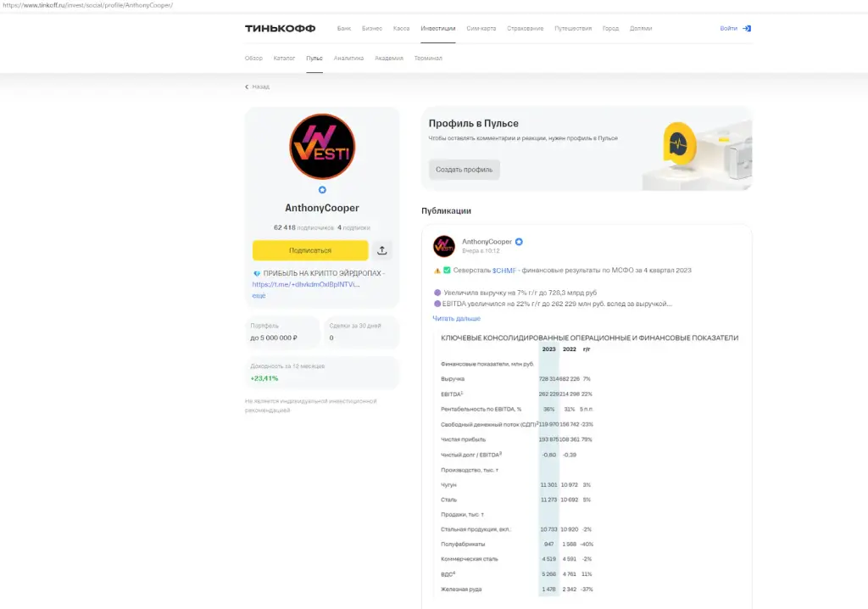Click the post timestamp Вчера в 10:12
Viewport: 868px width, 609px height.
tap(481, 251)
